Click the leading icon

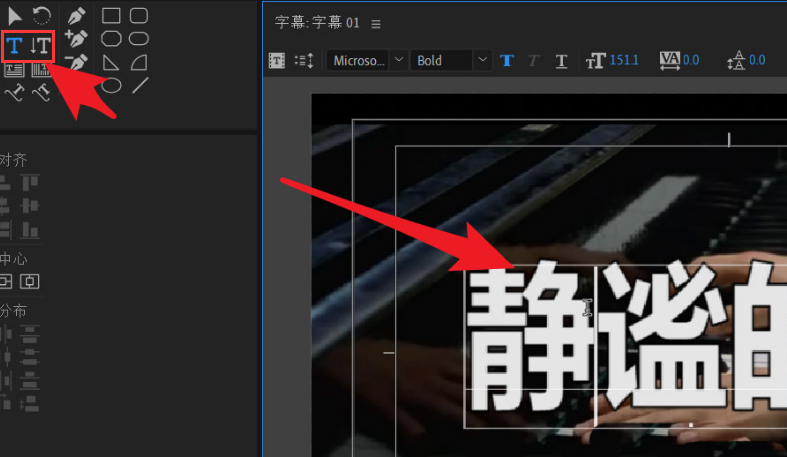[736, 61]
